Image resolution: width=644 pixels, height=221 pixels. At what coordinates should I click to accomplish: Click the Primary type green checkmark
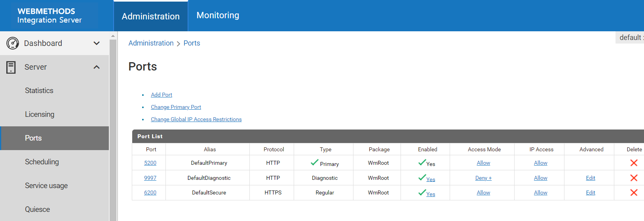[x=315, y=162]
